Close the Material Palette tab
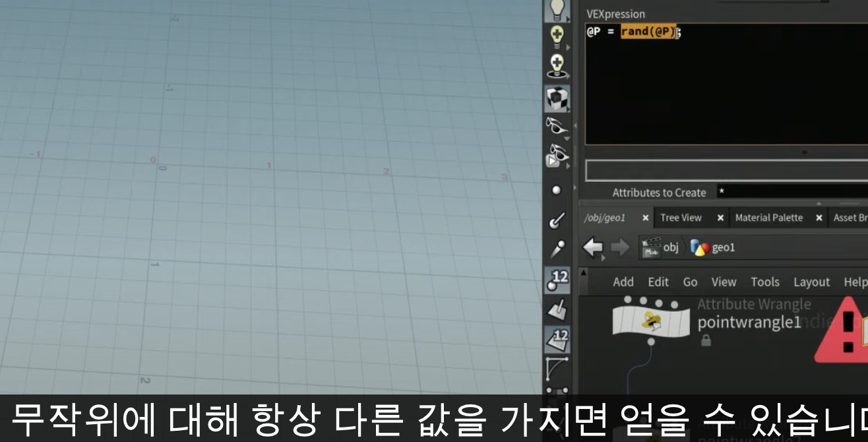The width and height of the screenshot is (868, 442). (819, 218)
